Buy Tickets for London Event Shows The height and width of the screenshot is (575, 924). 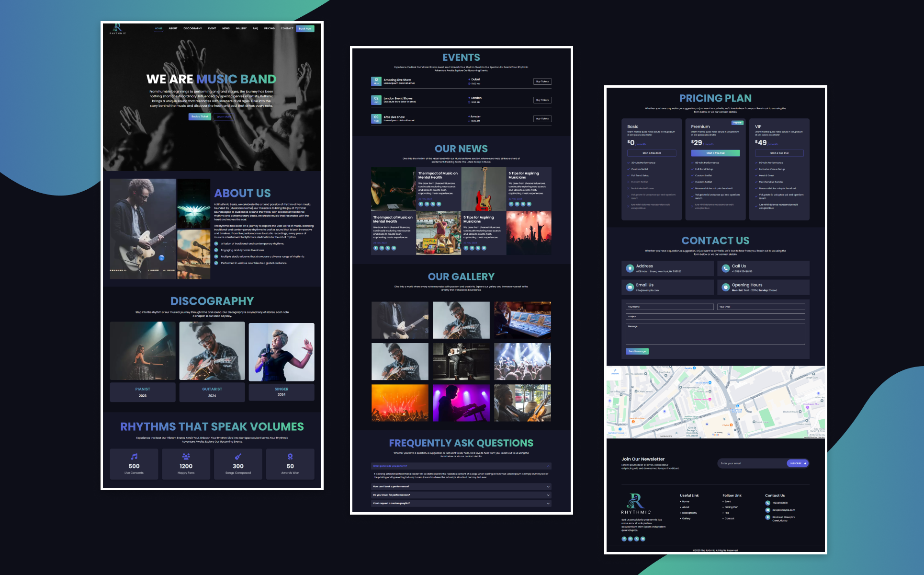point(542,100)
